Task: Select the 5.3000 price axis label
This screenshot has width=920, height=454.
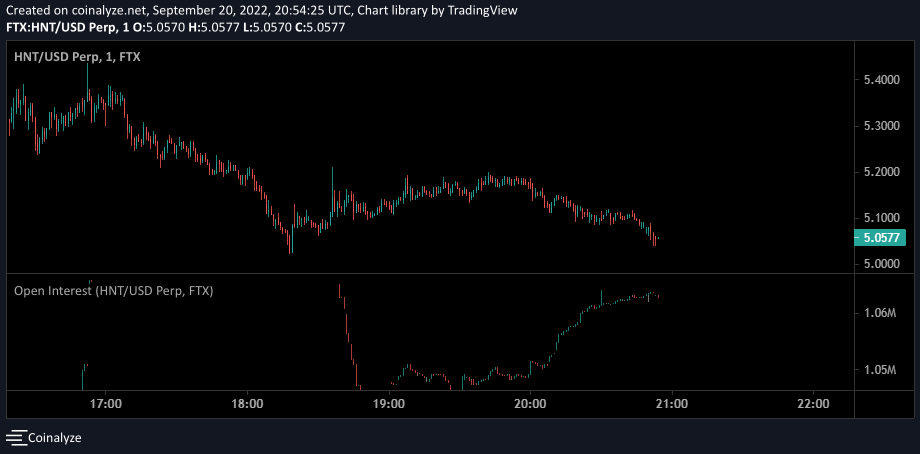Action: [x=881, y=126]
